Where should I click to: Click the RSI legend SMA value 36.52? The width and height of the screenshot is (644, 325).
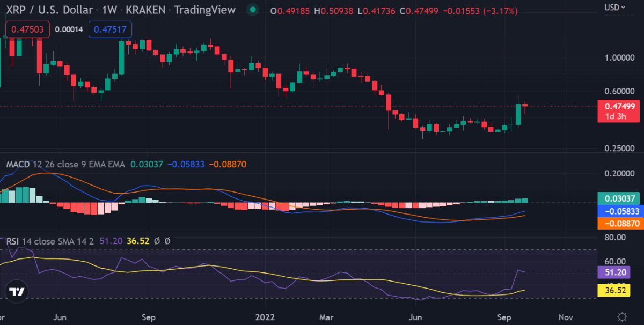(138, 241)
